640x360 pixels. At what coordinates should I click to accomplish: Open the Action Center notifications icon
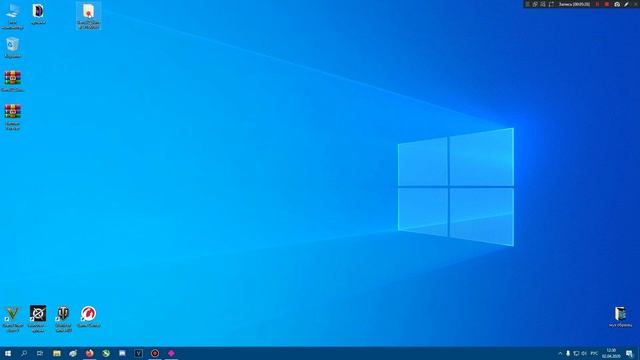(629, 353)
